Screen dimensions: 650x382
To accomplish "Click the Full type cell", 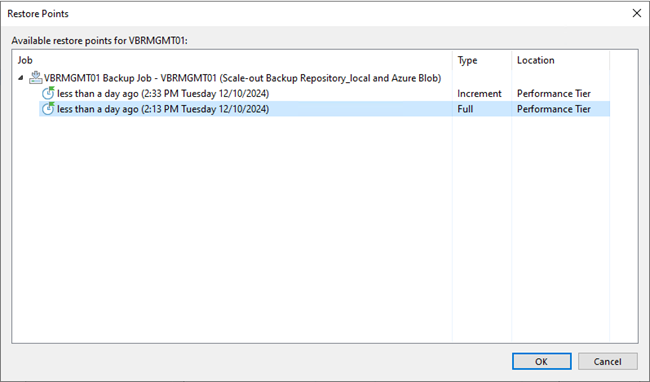I will point(465,109).
